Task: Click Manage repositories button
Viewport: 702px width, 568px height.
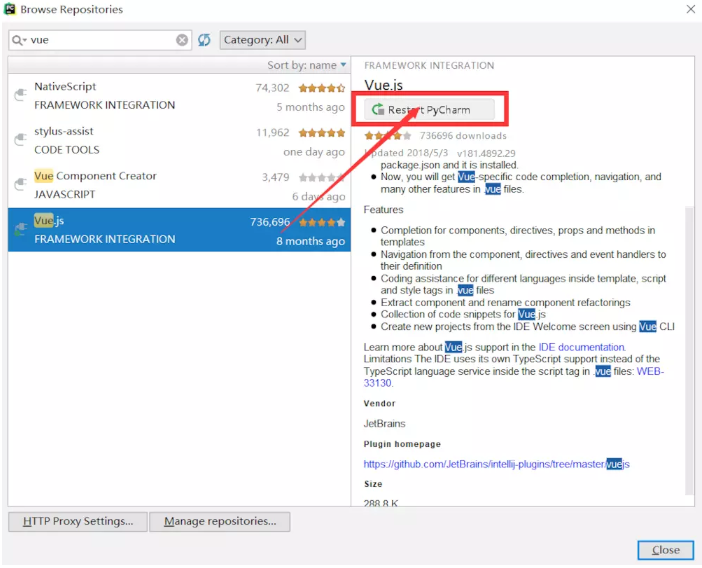Action: (220, 521)
